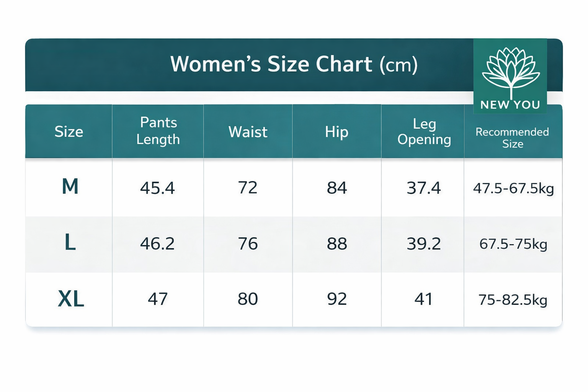
Task: Click the waist value 76
Action: [x=248, y=243]
